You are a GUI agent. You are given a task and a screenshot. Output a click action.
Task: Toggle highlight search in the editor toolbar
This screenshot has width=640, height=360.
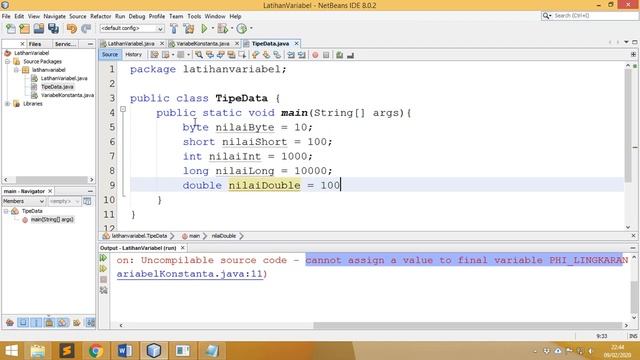(231, 55)
